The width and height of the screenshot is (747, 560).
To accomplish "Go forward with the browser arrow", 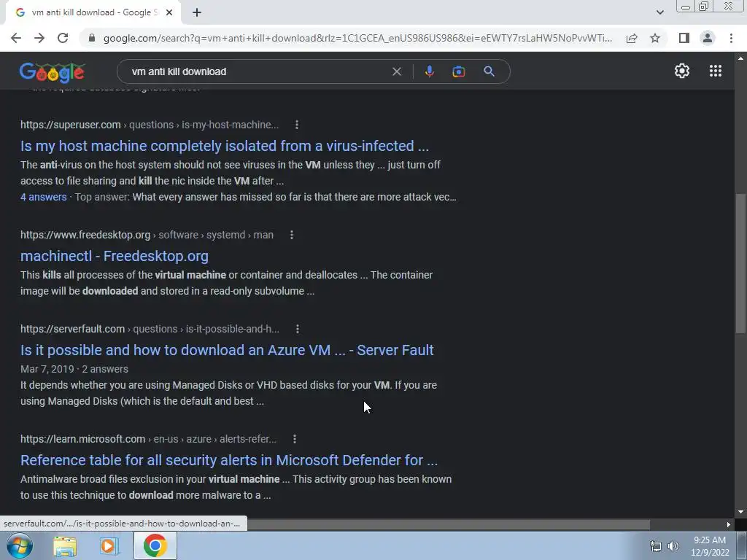I will click(x=39, y=38).
